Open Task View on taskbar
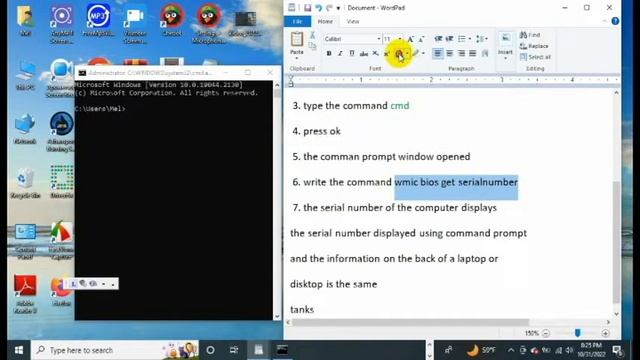 [x=234, y=350]
